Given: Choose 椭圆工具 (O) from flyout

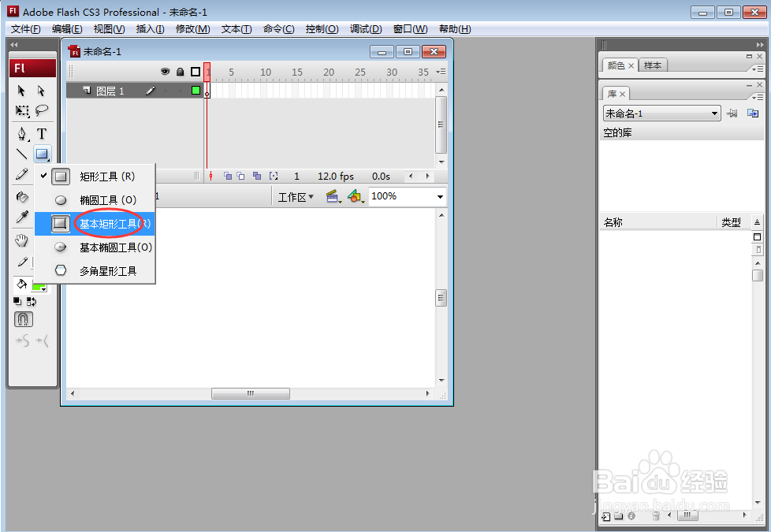Looking at the screenshot, I should point(95,200).
